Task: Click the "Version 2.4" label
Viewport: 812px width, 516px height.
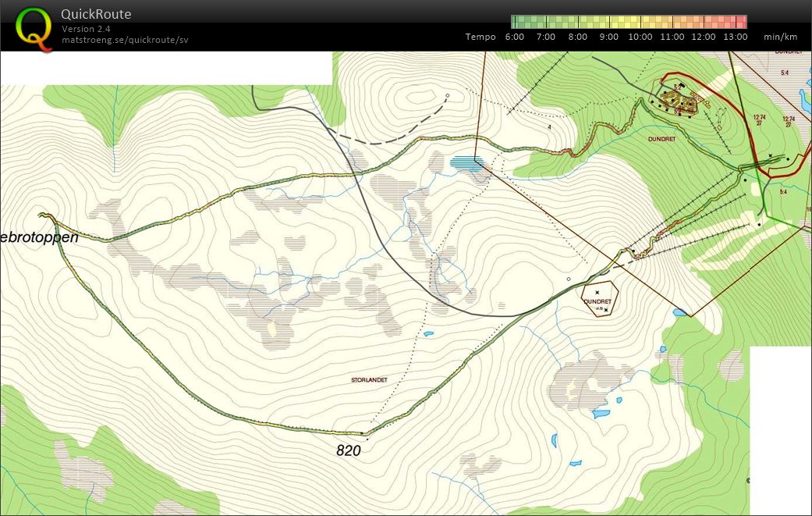Action: click(86, 29)
